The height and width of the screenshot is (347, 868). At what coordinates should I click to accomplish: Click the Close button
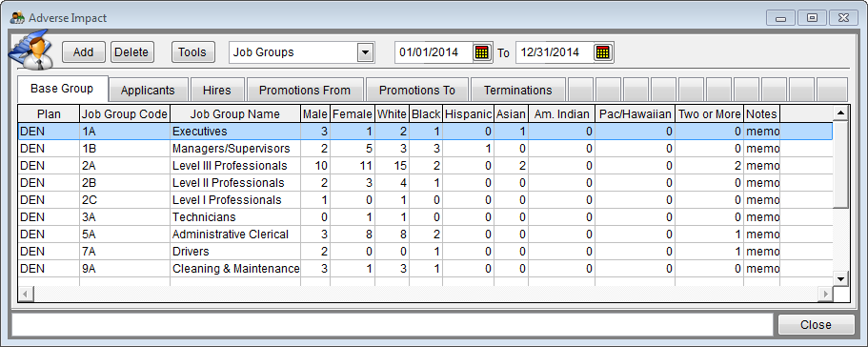coord(816,325)
